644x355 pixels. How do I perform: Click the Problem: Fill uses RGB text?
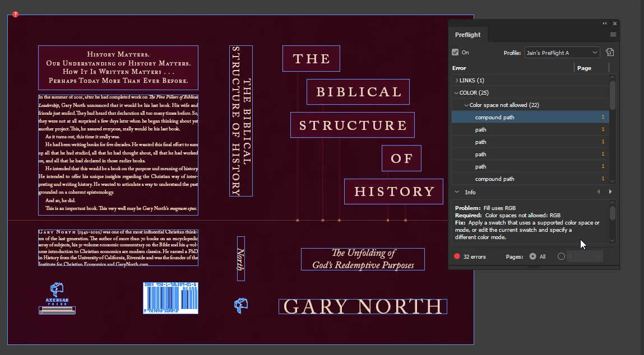click(x=485, y=208)
